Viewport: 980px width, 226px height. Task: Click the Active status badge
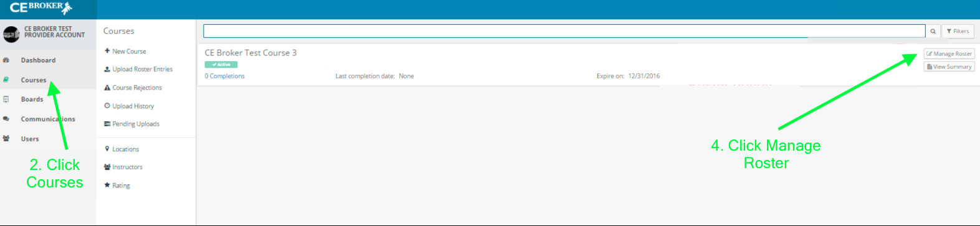(221, 64)
